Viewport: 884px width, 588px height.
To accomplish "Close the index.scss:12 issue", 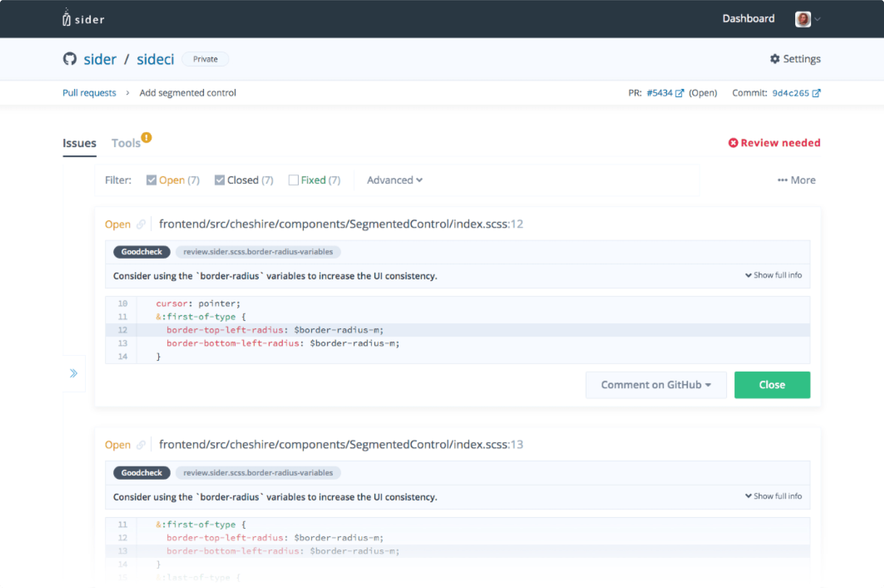I will 772,385.
